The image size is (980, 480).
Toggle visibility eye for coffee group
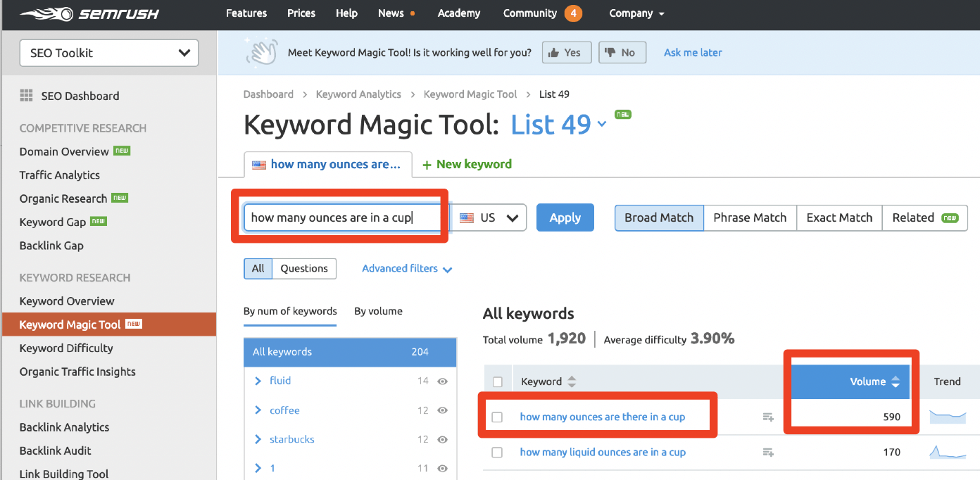[x=442, y=411]
